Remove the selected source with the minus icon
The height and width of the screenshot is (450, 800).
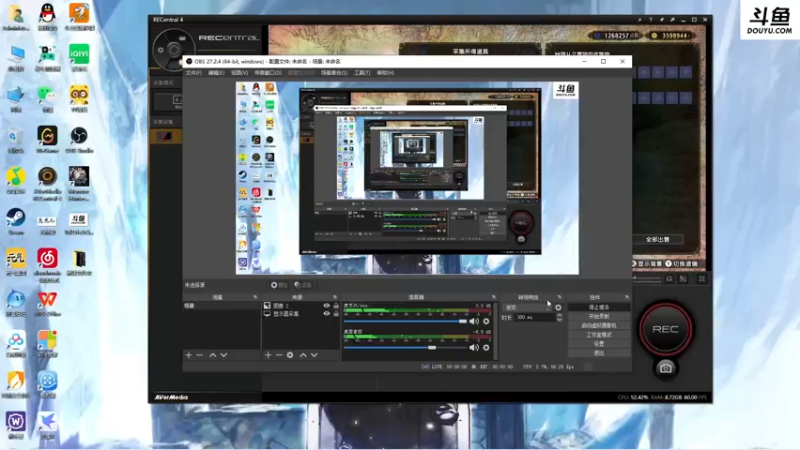pyautogui.click(x=279, y=355)
